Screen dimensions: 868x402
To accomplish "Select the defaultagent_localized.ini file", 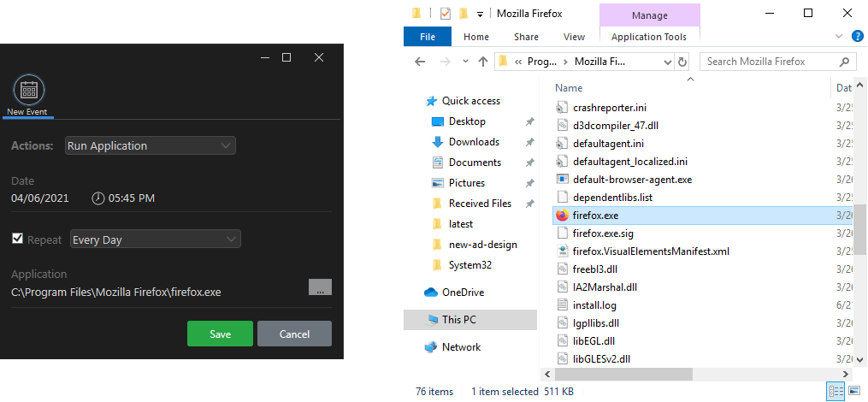I will click(x=631, y=162).
